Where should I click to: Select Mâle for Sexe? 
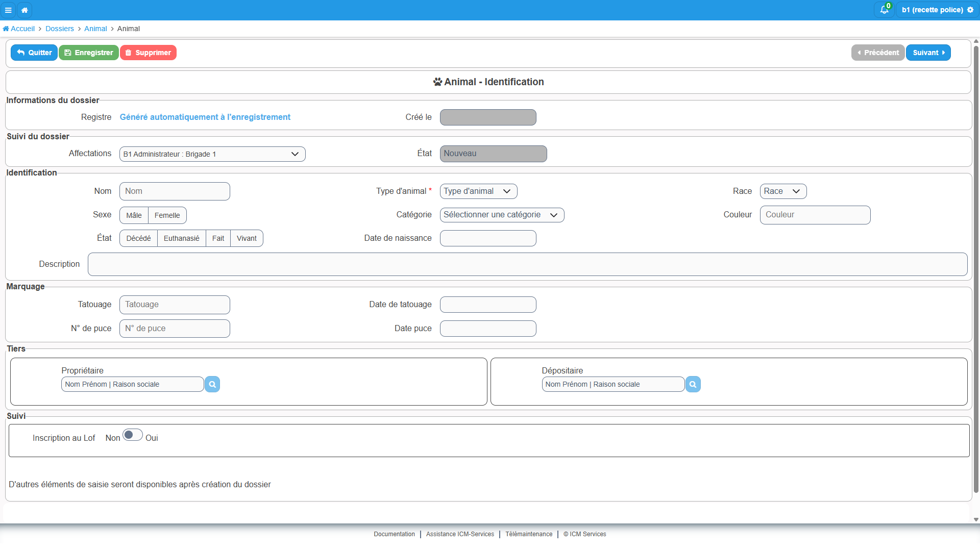tap(134, 215)
